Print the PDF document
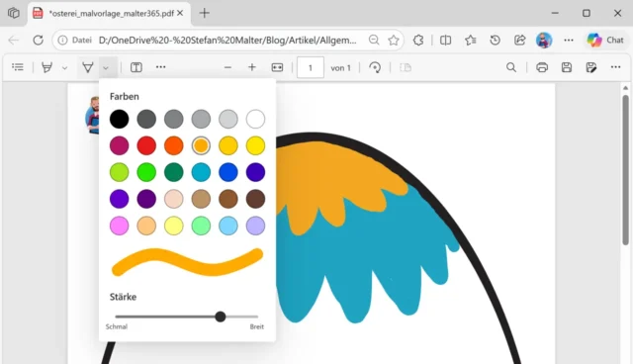 tap(542, 67)
